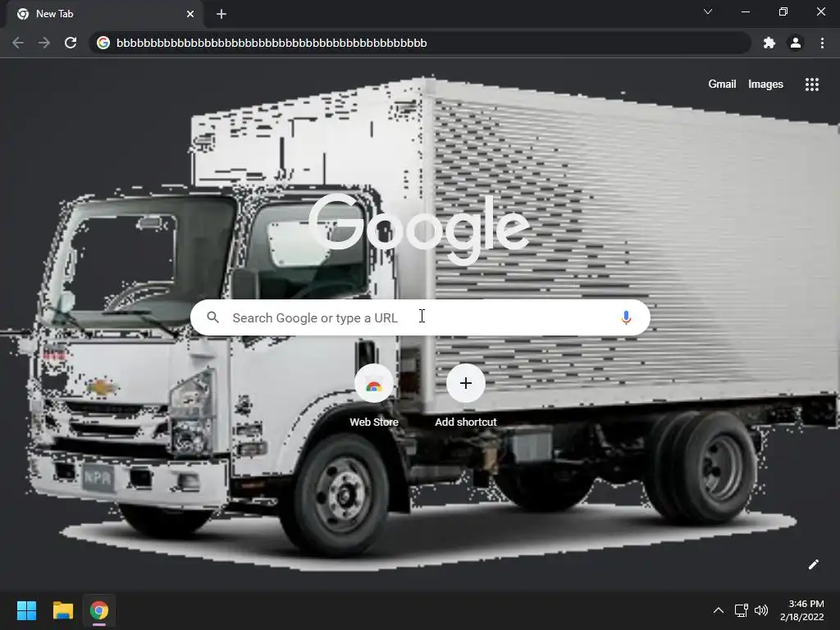Open the Gmail link
This screenshot has height=630, width=840.
click(x=722, y=84)
